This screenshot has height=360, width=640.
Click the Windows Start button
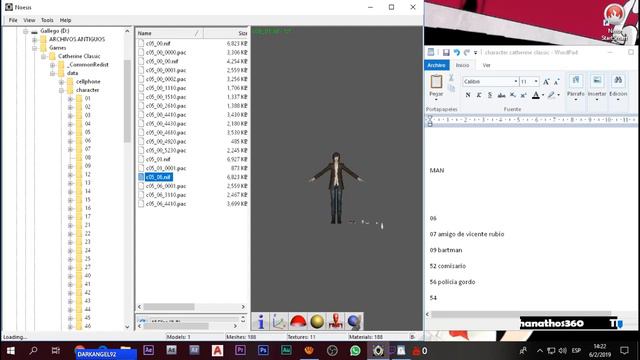(11, 351)
